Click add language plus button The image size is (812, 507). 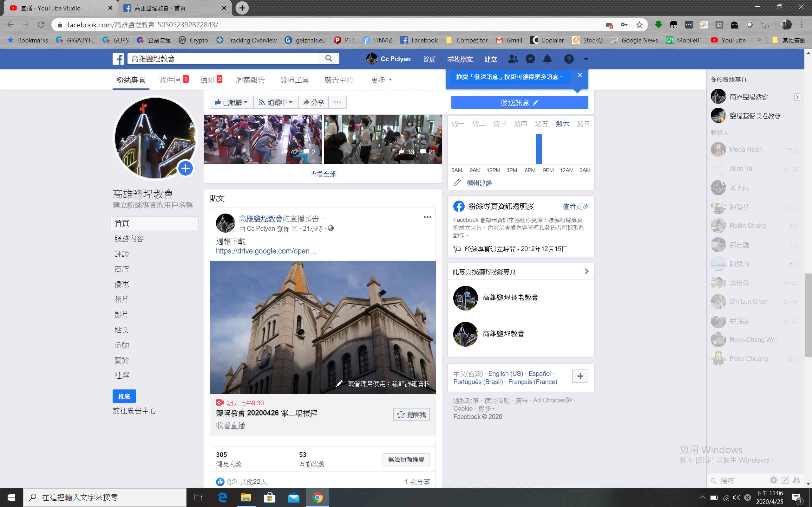pos(580,376)
